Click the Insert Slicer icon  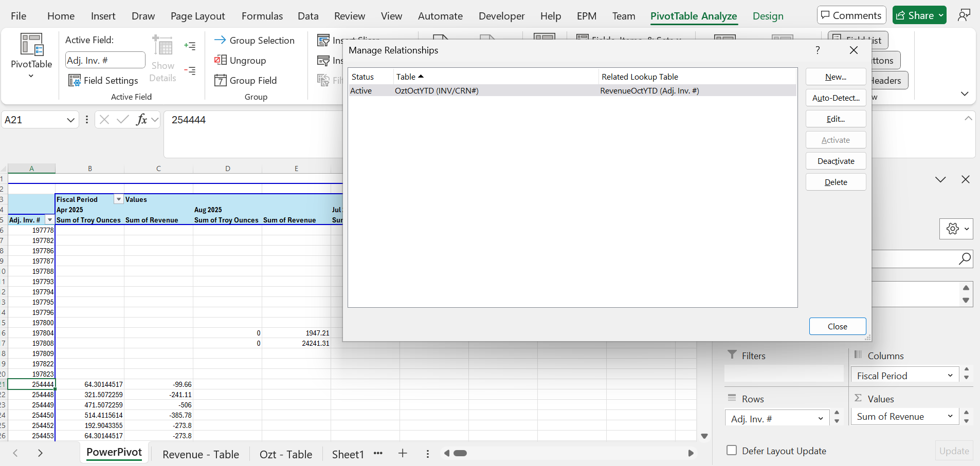tap(323, 40)
